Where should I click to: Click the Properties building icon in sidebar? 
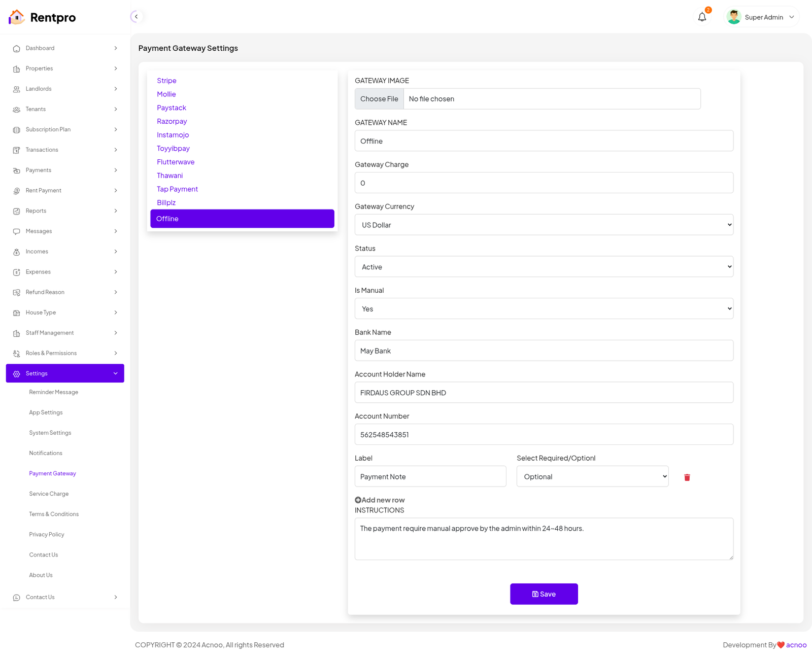(16, 69)
